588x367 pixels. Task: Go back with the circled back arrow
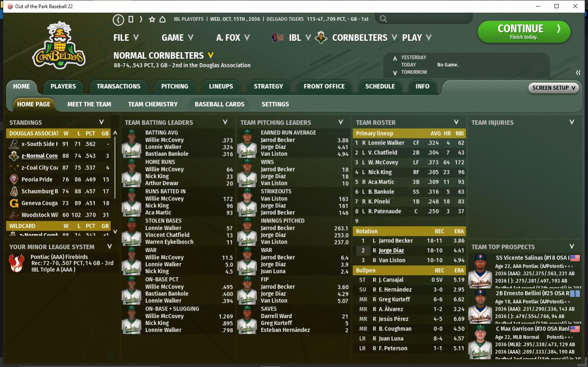[118, 19]
